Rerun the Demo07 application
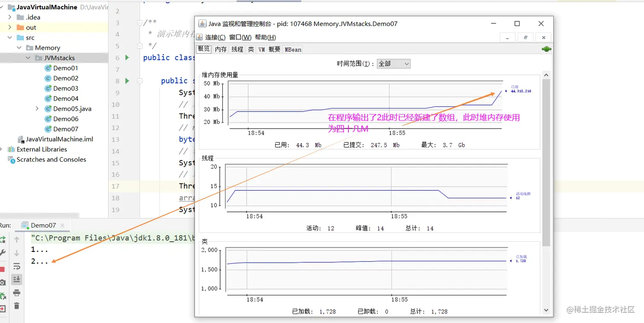Viewport: 644px width, 323px height. 3,240
